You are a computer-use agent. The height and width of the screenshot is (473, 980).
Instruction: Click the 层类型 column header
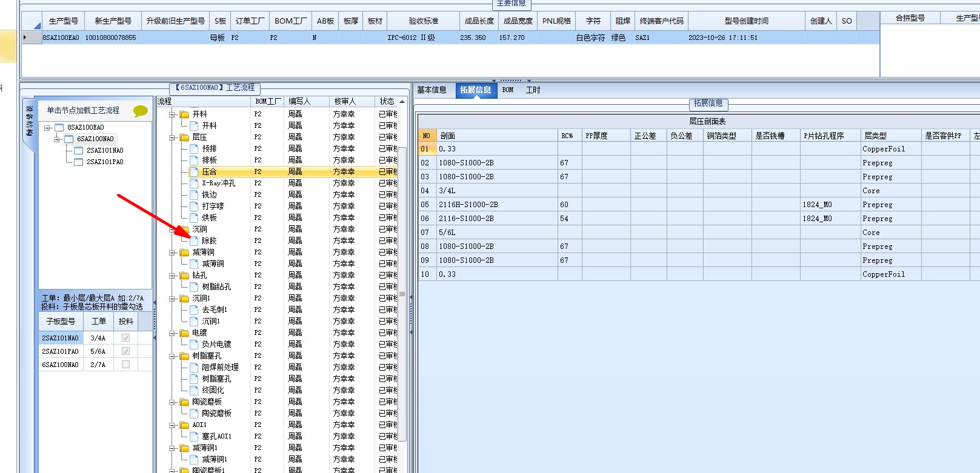pyautogui.click(x=891, y=136)
